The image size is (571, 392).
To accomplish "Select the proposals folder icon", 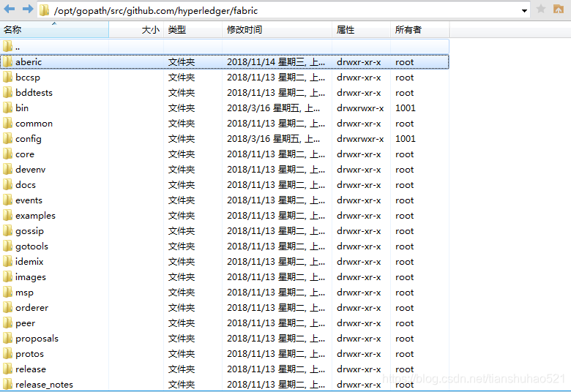I will (x=7, y=338).
